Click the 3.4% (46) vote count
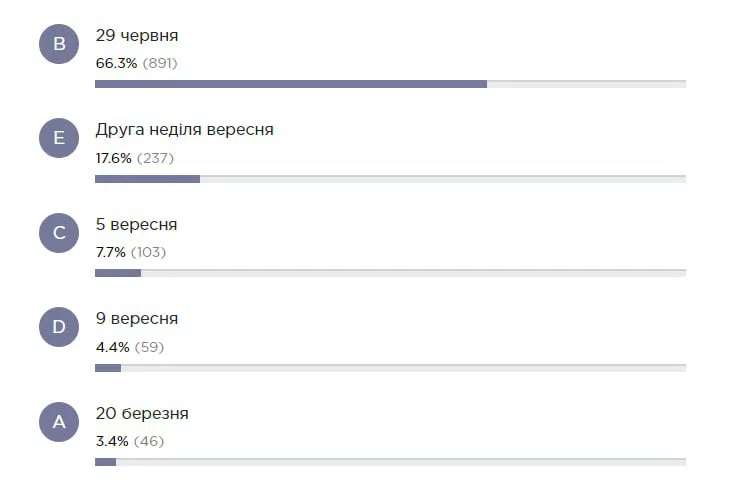 point(130,441)
